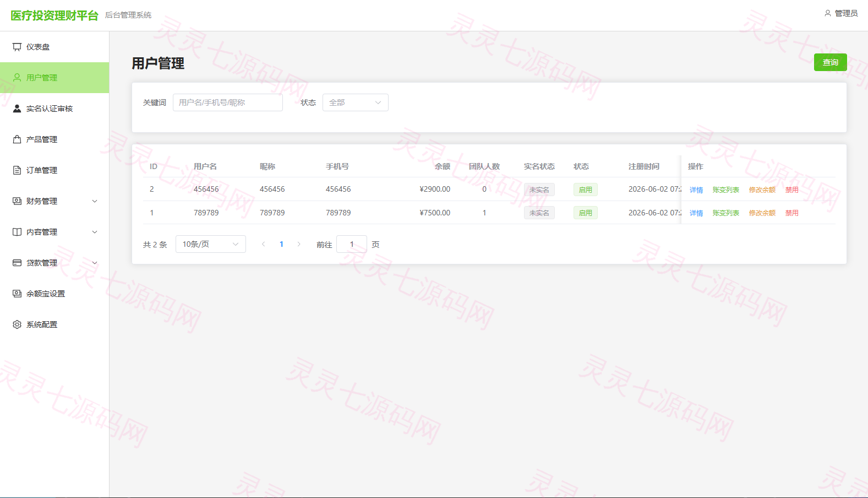Screen dimensions: 868x498
Task: Expand the 贷款管理 submenu chevron
Action: 95,263
